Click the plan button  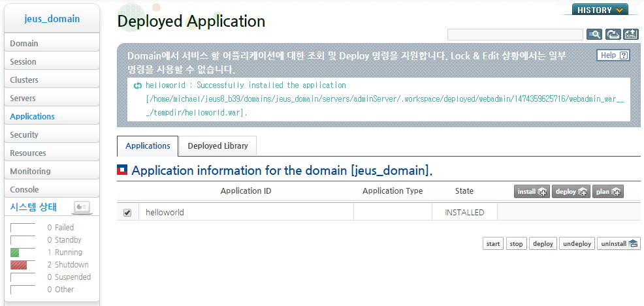coord(608,192)
